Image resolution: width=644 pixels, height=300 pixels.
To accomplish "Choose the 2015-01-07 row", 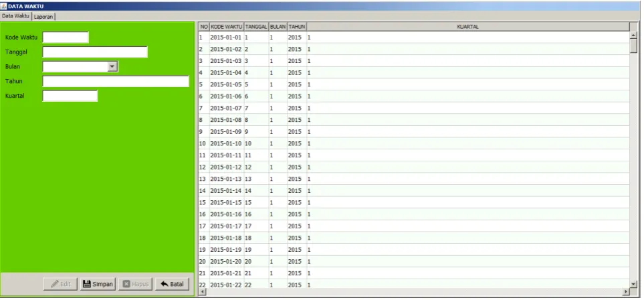I will point(413,108).
